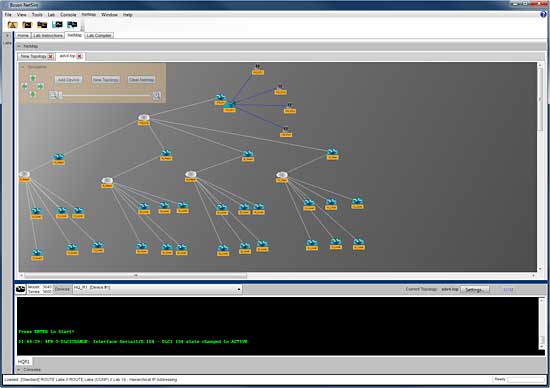
Task: Select the HQ cloud device icon
Action: tap(144, 117)
